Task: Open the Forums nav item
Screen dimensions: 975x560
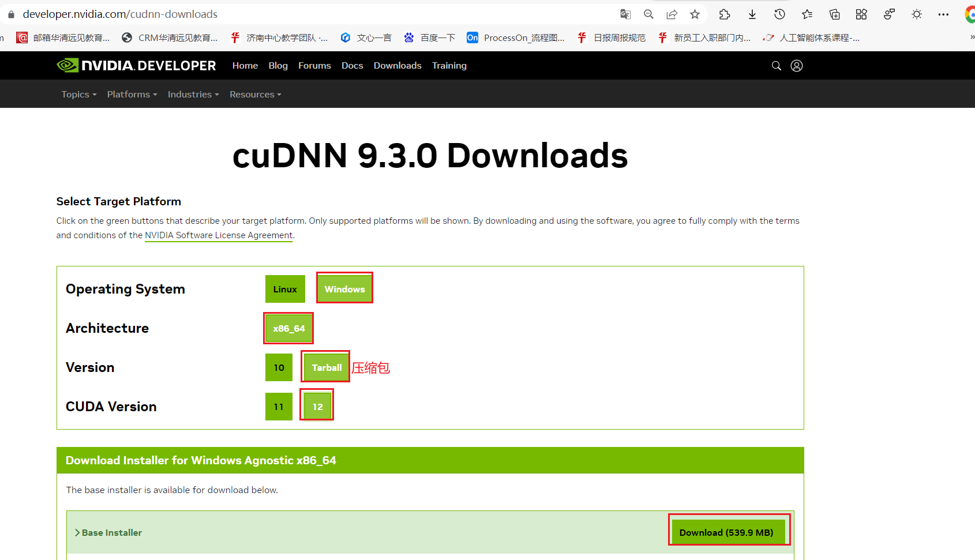Action: point(314,66)
